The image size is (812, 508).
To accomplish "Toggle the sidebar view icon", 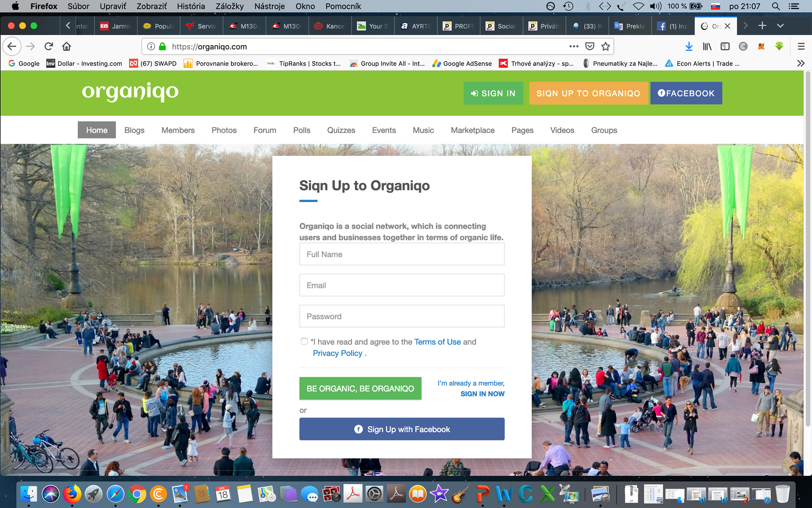I will tap(725, 46).
